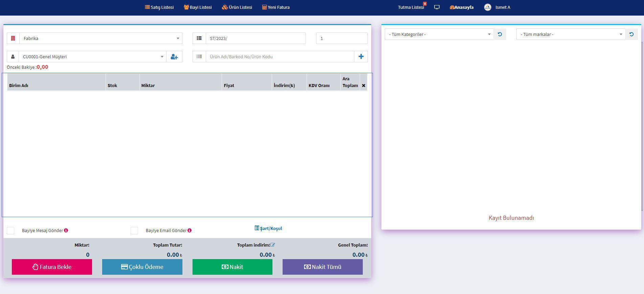Reset the Tüm markalar filter with refresh icon
644x294 pixels.
point(631,34)
